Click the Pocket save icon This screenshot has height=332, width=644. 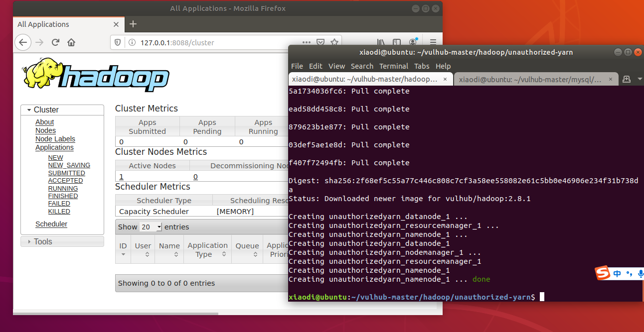coord(321,42)
